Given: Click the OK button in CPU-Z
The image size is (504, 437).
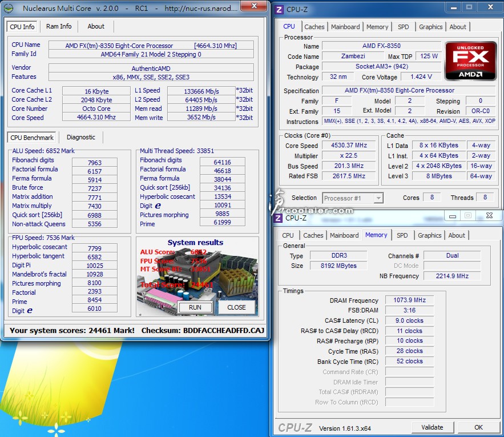Looking at the screenshot, I should [478, 427].
